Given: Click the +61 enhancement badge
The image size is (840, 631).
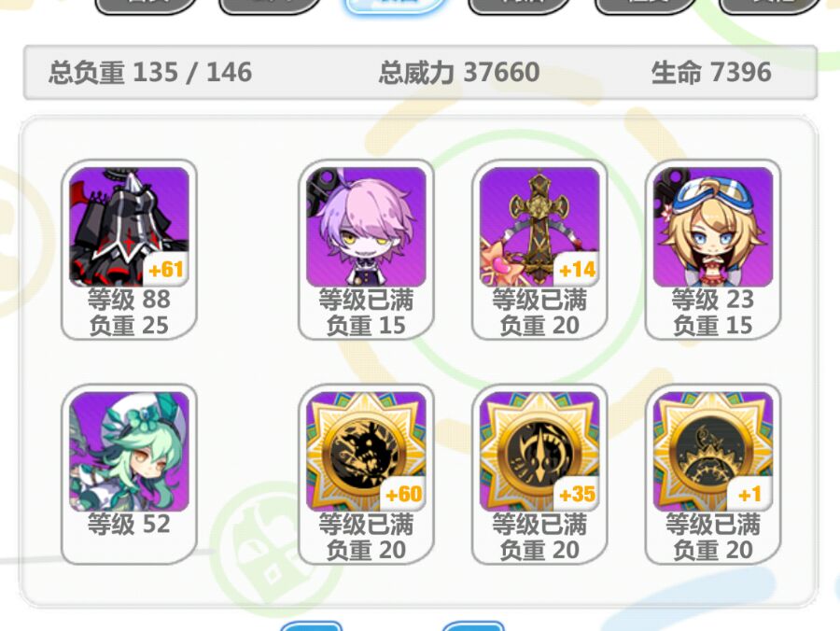Looking at the screenshot, I should (x=166, y=270).
